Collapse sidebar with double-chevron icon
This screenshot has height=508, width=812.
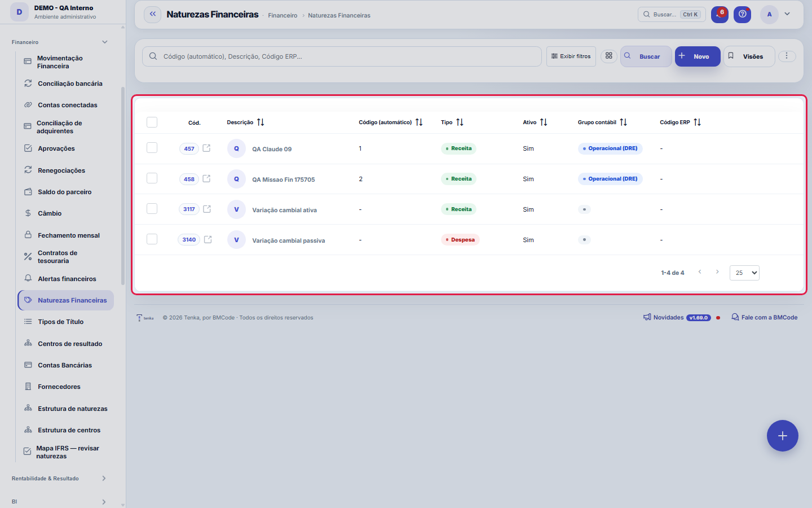152,14
